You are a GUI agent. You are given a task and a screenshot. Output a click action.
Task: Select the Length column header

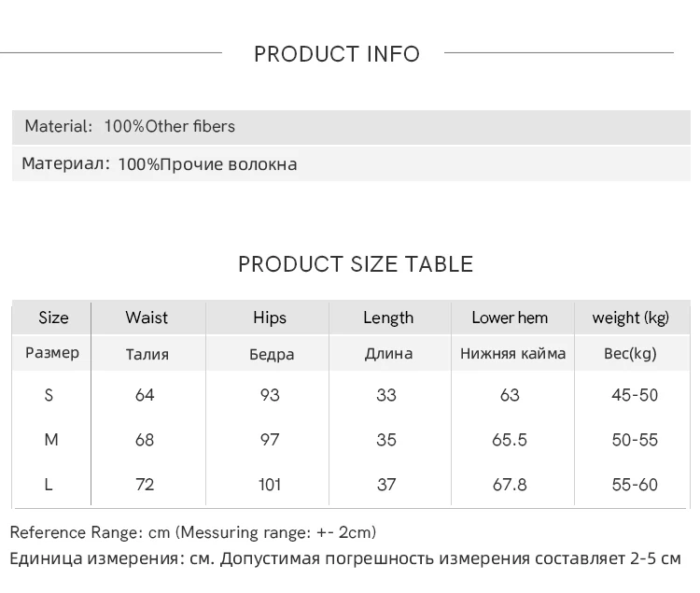pos(388,318)
